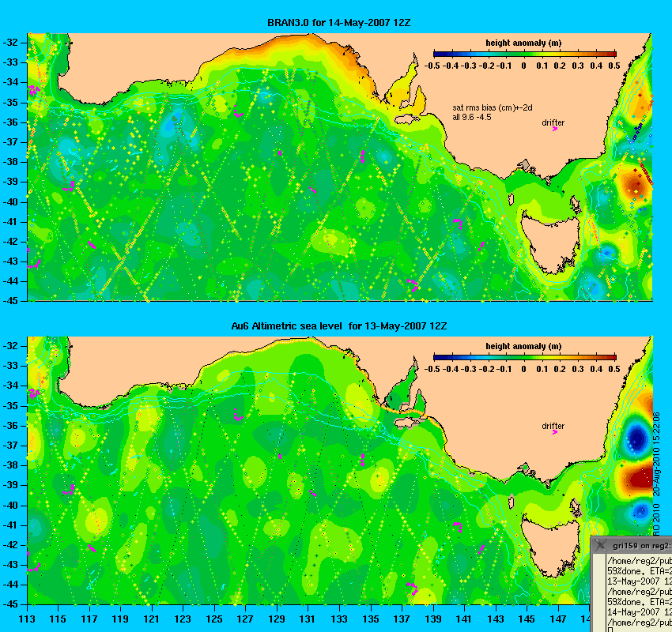Click latitude label -45 of the Au6 Altimetric plot

(10, 604)
